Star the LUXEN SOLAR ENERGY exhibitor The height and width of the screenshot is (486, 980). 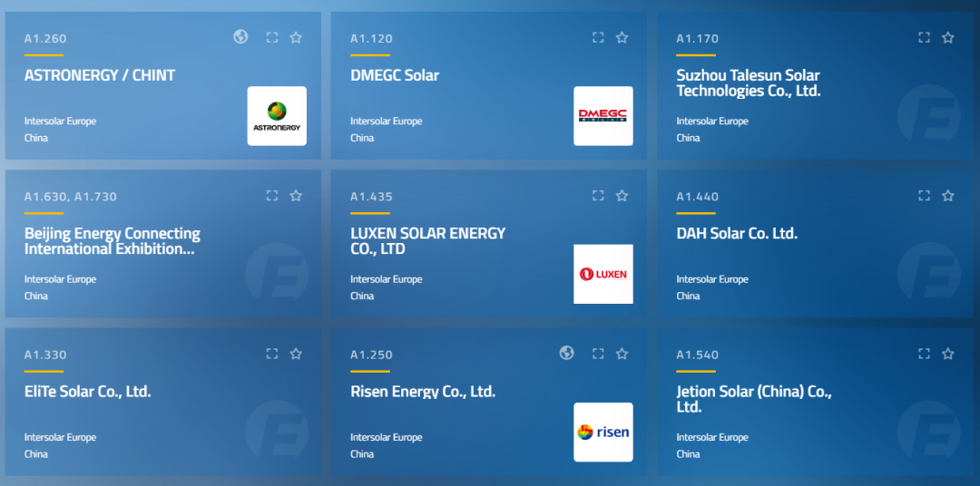point(622,196)
